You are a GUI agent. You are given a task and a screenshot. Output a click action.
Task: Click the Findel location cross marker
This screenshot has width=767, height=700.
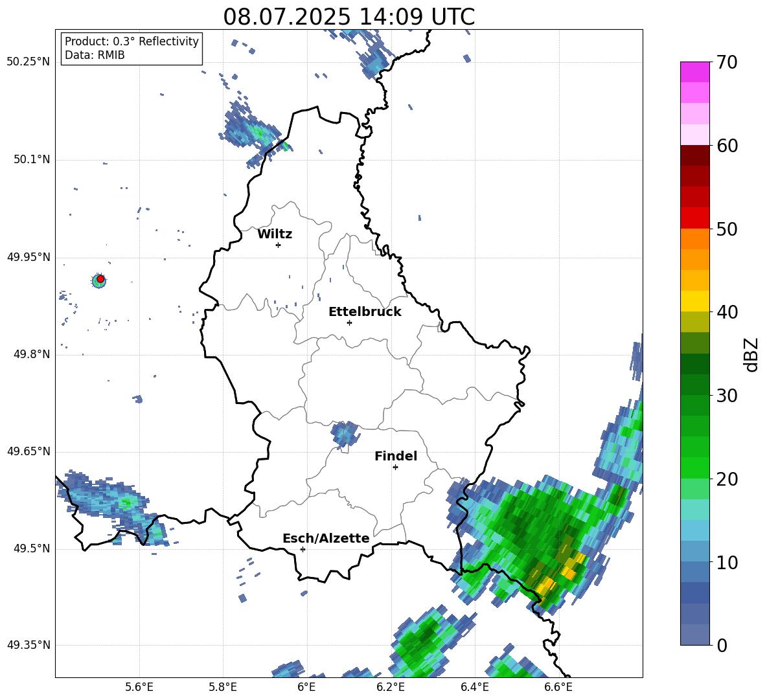pyautogui.click(x=395, y=468)
